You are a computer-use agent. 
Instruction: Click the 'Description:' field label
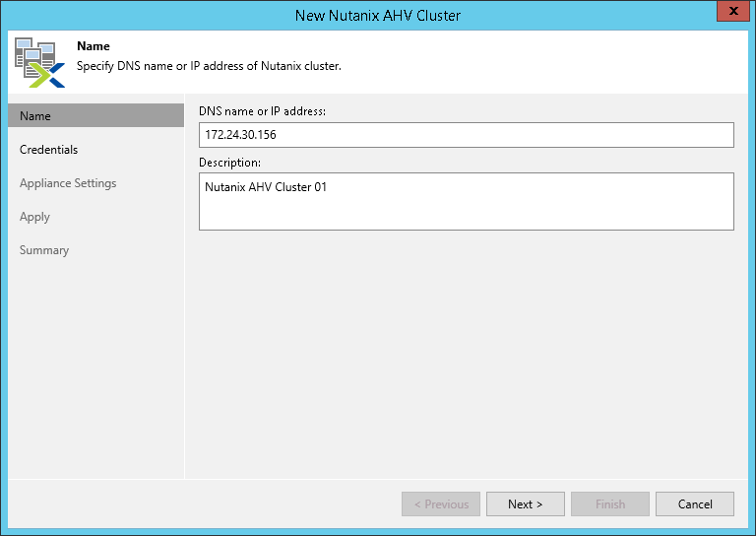pos(229,162)
